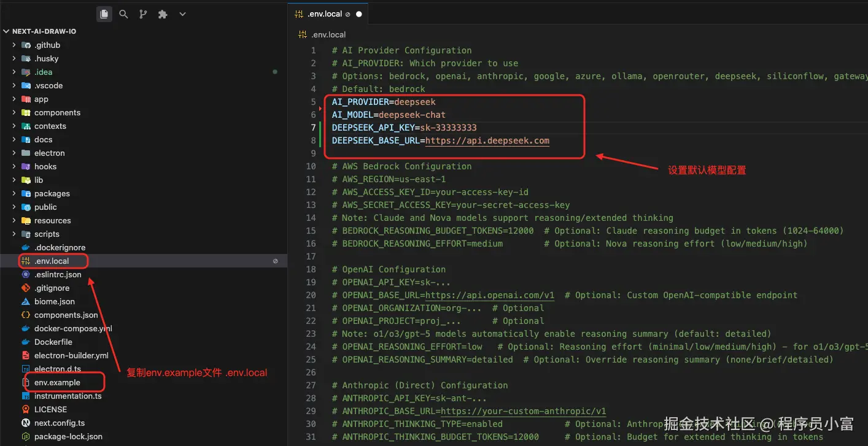Click the '# OPENAI_API_KEY=sk-...' line
Screen dimensions: 868x446
392,282
